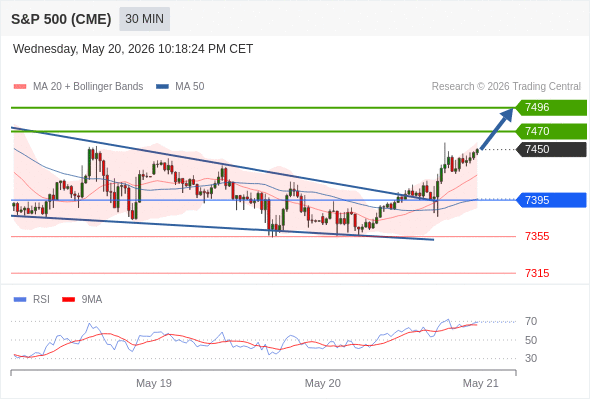This screenshot has height=400, width=590.
Task: Select the 7496 green resistance label
Action: [x=550, y=108]
